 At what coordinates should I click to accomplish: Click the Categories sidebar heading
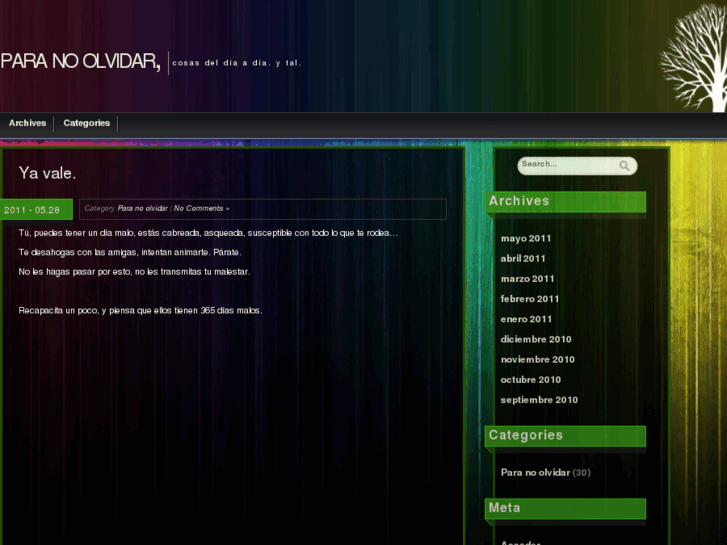pyautogui.click(x=566, y=436)
